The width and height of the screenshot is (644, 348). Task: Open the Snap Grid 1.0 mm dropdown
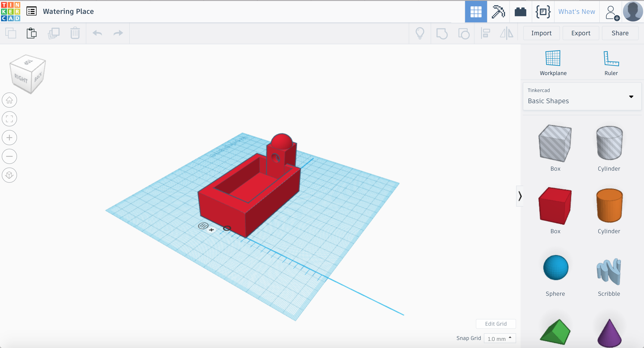tap(500, 338)
